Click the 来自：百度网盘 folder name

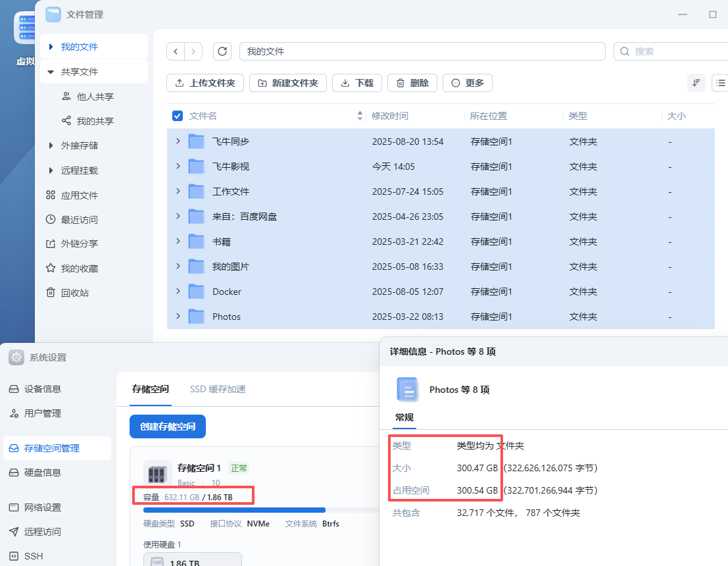pyautogui.click(x=245, y=217)
